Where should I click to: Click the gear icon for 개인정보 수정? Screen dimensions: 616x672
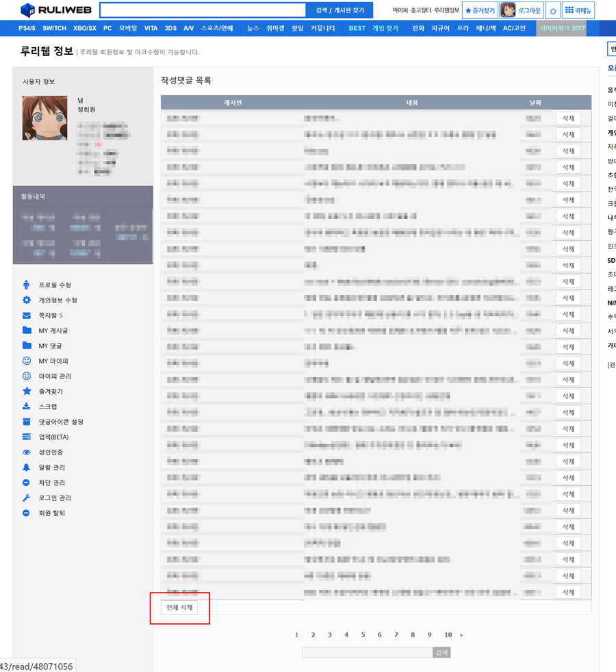point(27,300)
